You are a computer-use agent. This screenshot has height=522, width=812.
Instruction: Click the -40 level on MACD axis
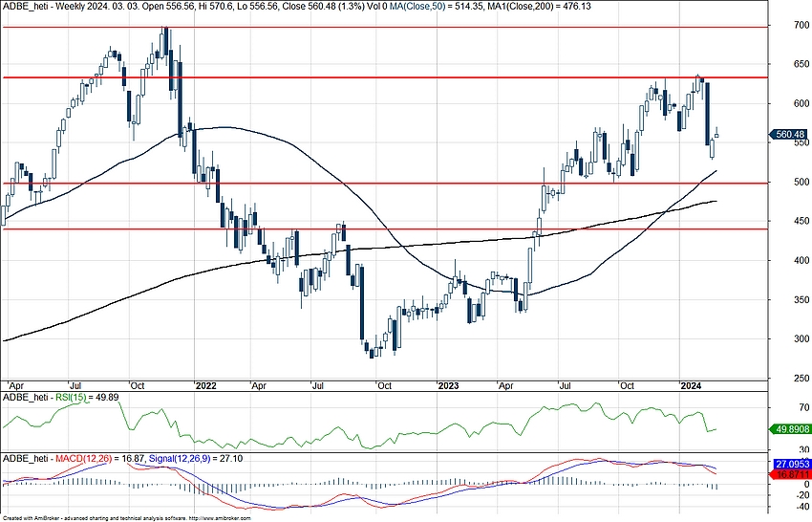click(x=801, y=507)
